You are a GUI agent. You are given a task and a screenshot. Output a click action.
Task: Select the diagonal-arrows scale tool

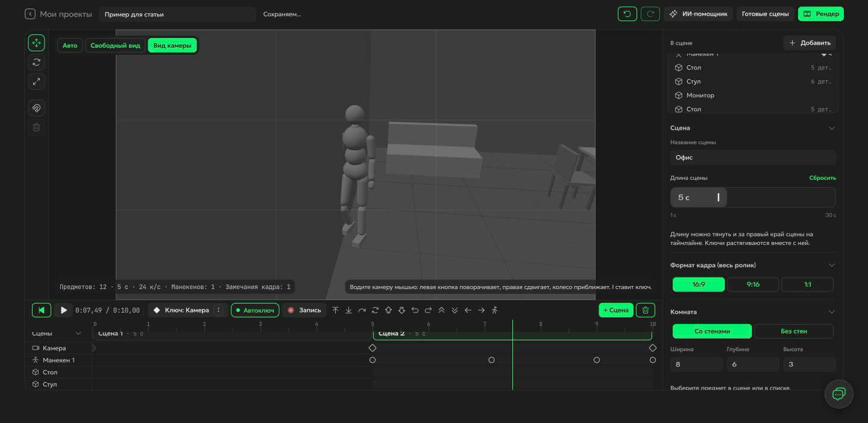point(36,81)
